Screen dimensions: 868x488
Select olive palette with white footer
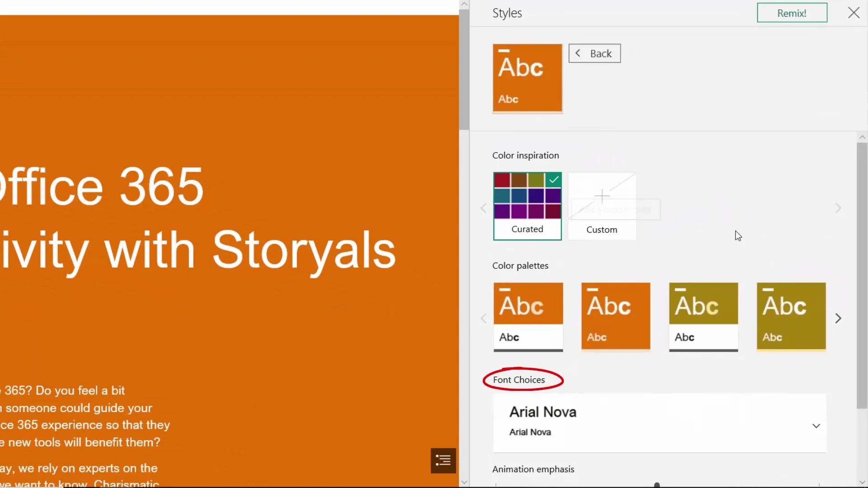703,317
